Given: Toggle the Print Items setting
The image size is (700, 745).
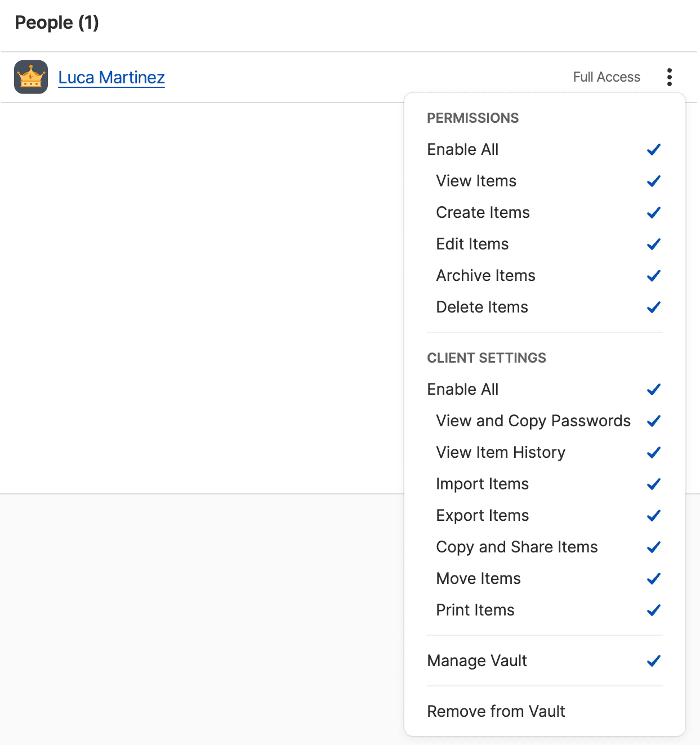Looking at the screenshot, I should (545, 610).
